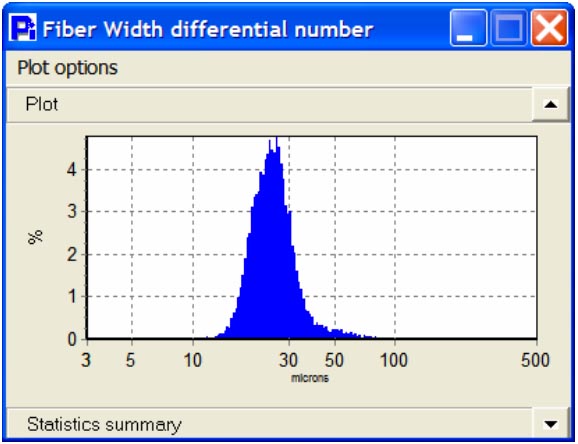Open the Plot options menu
The image size is (578, 444).
(67, 68)
